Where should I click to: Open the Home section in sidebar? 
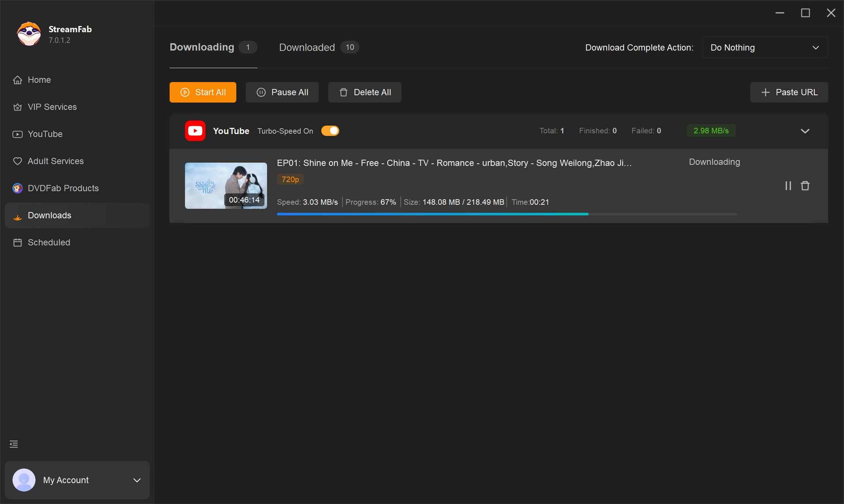[40, 80]
